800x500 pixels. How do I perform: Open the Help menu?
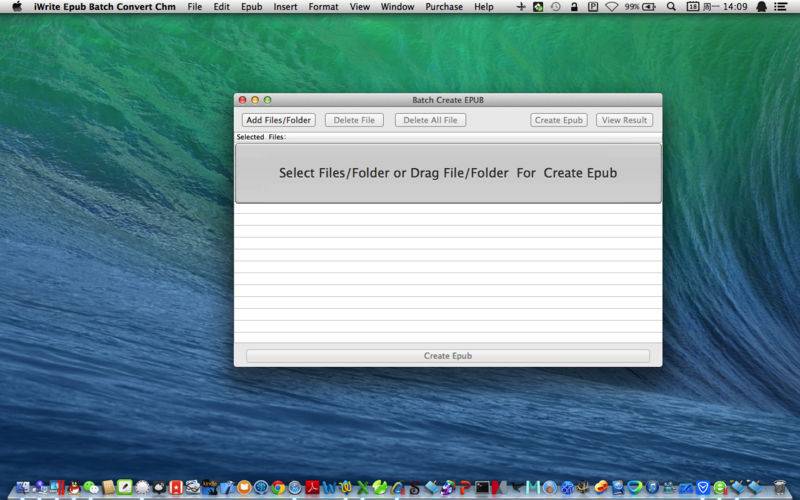coord(484,7)
